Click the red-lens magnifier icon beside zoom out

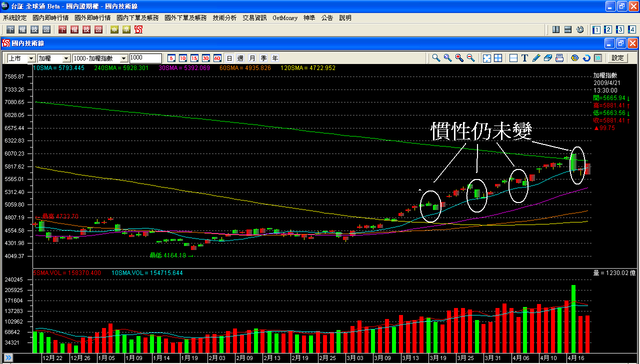[x=459, y=58]
